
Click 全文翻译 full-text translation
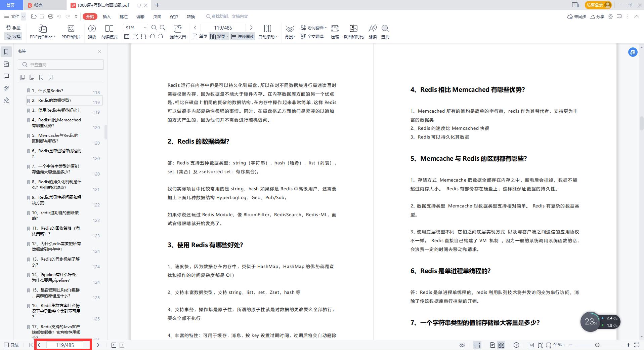[312, 36]
